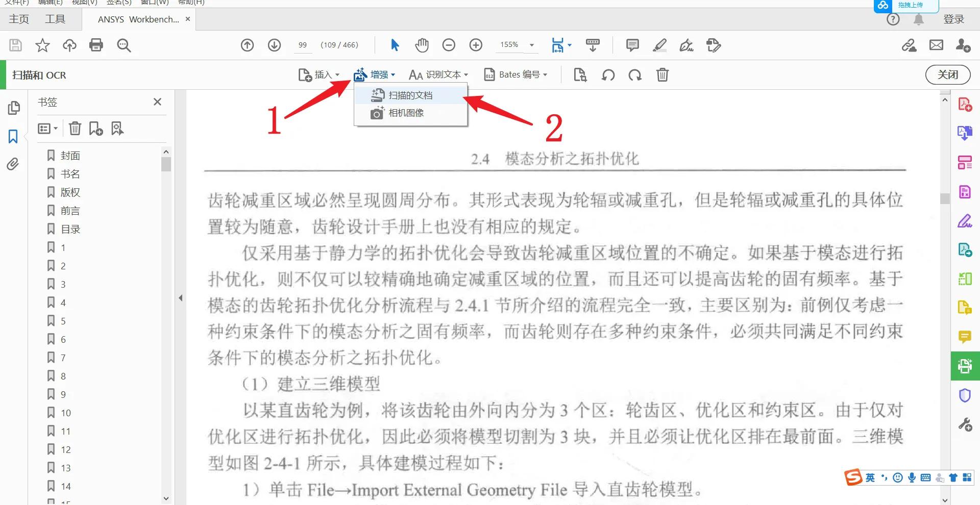
Task: Select bookmark 封面 in the list
Action: pos(70,155)
